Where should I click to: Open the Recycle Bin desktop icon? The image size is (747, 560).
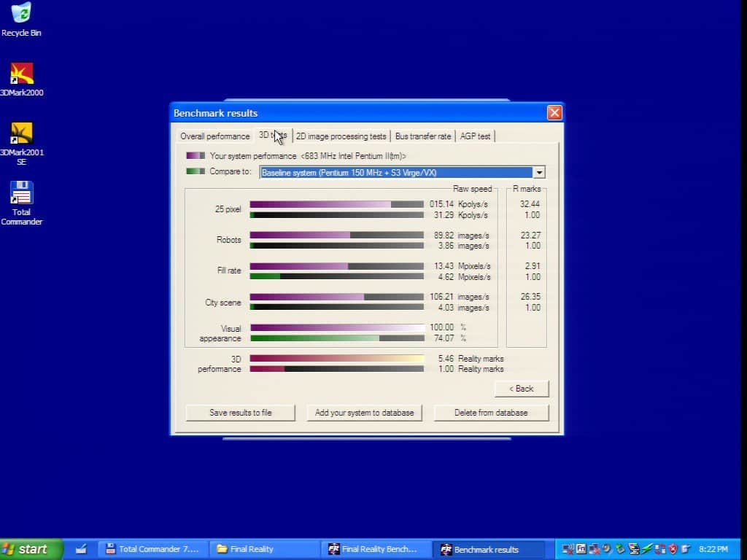click(x=21, y=19)
